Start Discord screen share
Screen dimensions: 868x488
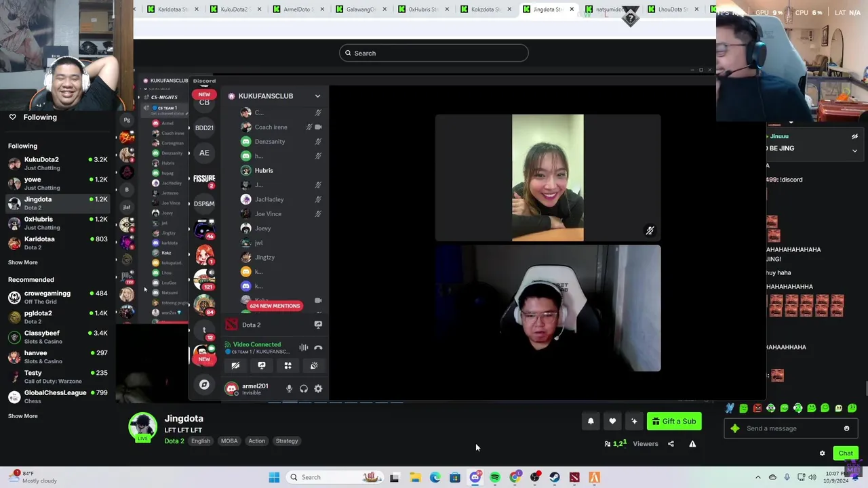point(262,365)
